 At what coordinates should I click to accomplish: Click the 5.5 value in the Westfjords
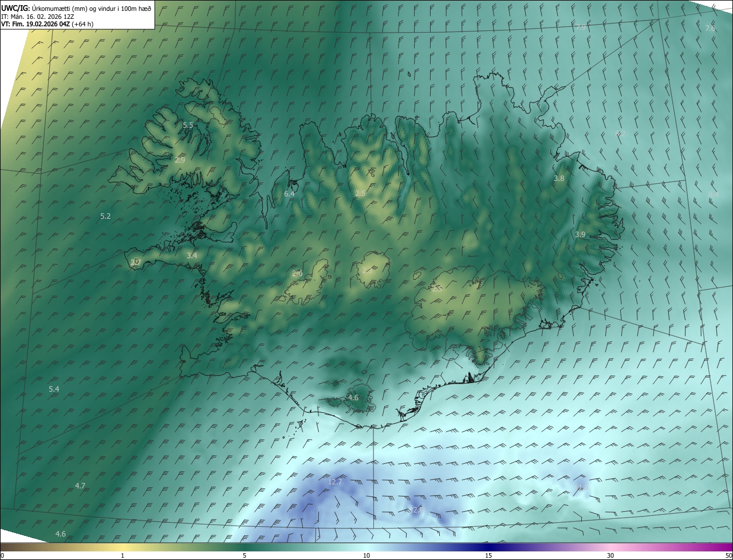188,125
